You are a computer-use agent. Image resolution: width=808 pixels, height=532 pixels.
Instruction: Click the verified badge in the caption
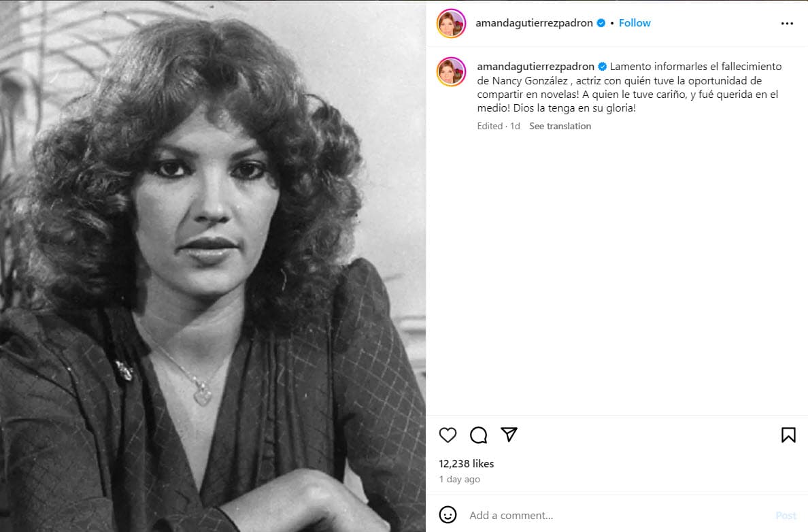(x=601, y=67)
